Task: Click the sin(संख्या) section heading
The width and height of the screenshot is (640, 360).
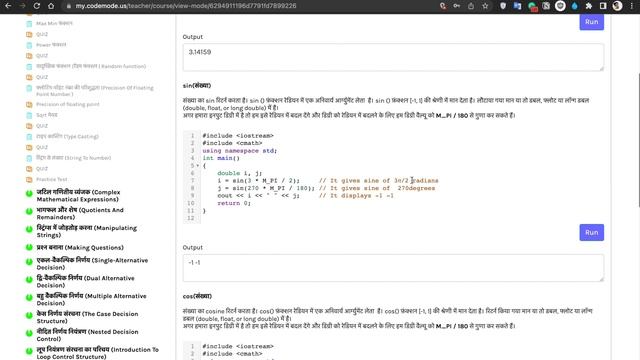Action: pyautogui.click(x=197, y=86)
